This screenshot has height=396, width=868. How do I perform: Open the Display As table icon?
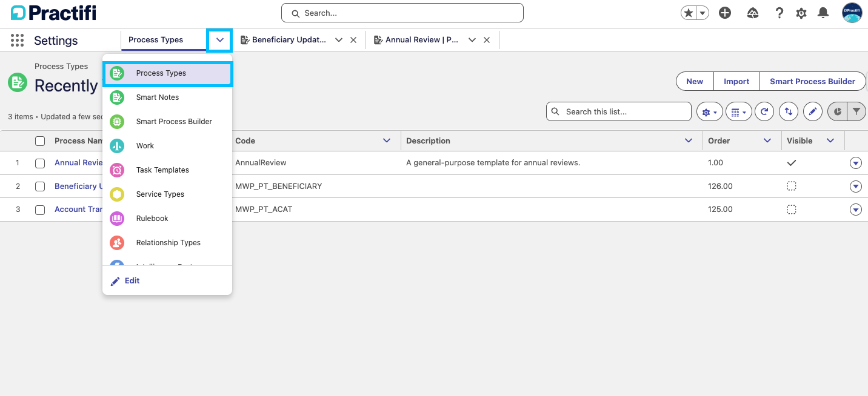click(x=738, y=112)
